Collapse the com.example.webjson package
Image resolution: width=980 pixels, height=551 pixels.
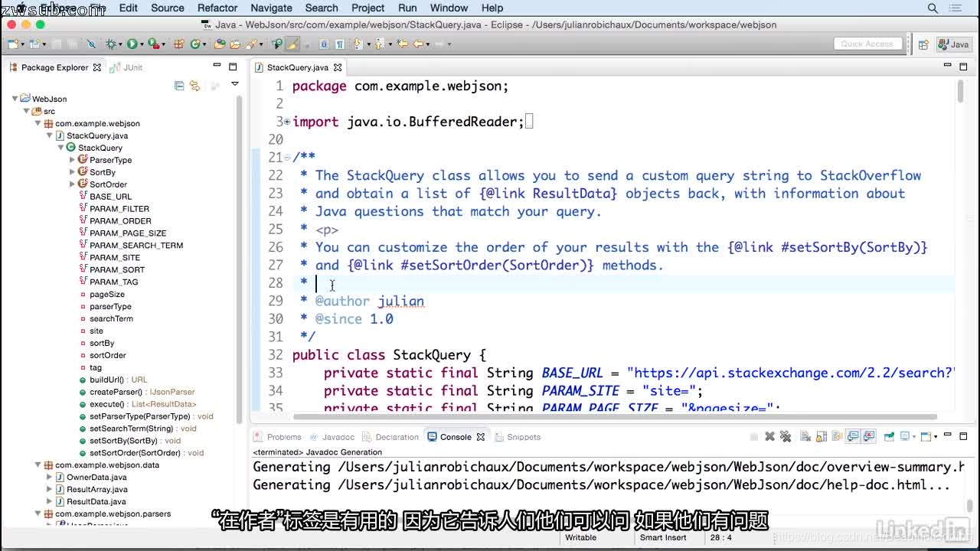(x=38, y=123)
